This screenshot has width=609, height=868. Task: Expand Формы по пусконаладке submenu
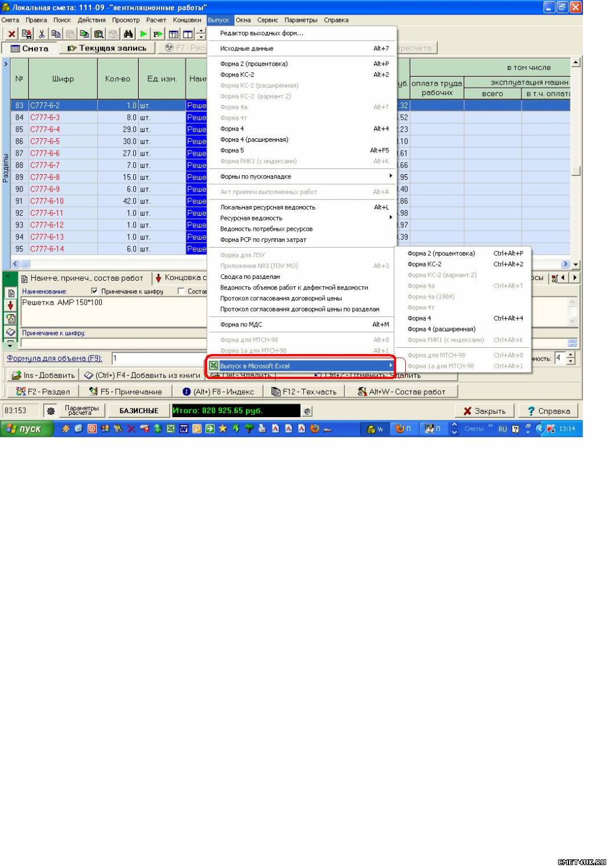(x=302, y=176)
